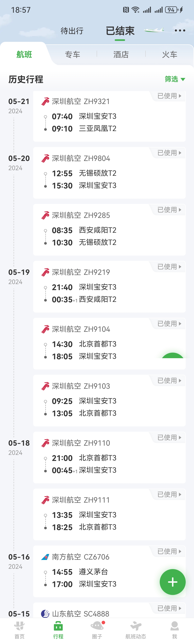Viewport: 194px width, 644px height.
Task: Tap the Shenzhen Airlines logo for ZH9321
Action: pos(45,101)
